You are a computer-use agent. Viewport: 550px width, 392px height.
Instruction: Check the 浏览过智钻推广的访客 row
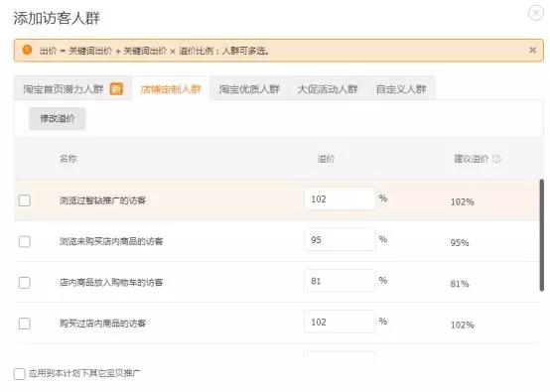pos(25,200)
